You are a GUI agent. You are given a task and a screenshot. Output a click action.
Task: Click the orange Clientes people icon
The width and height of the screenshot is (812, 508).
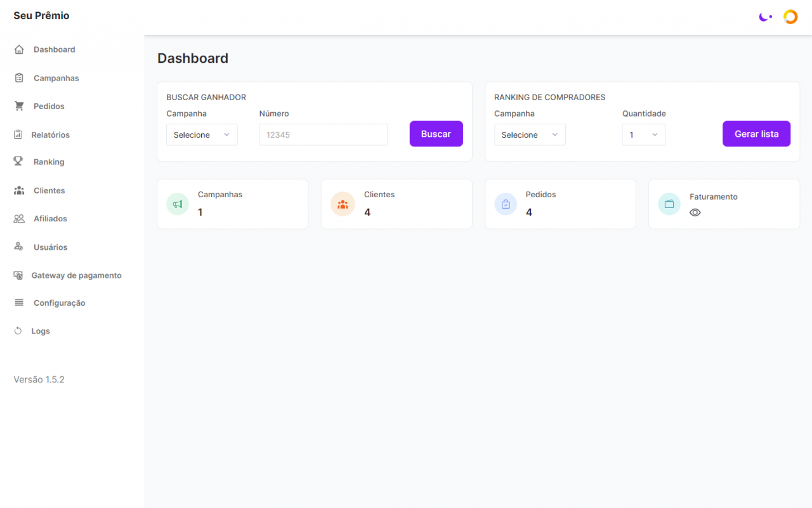click(343, 204)
